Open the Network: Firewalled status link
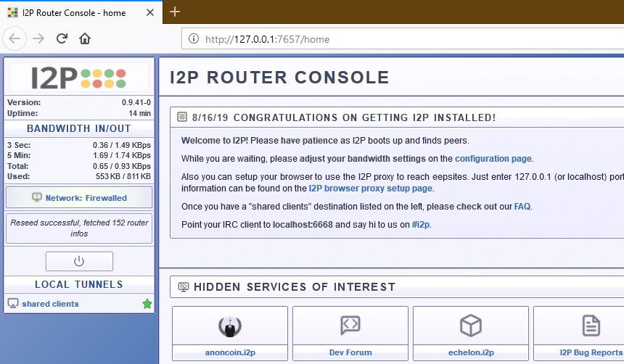The height and width of the screenshot is (364, 624). 86,198
